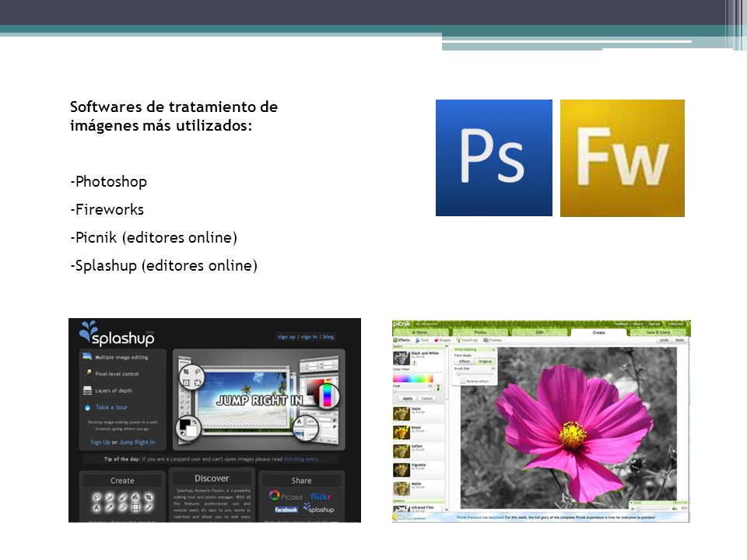Click the Color Filter rainbow bar
Image resolution: width=747 pixels, height=560 pixels.
tap(412, 379)
